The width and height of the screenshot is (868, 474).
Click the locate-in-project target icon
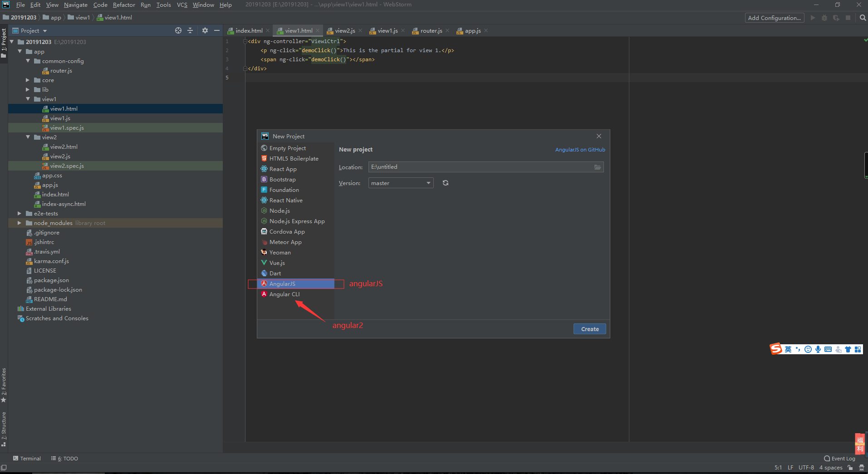point(178,30)
